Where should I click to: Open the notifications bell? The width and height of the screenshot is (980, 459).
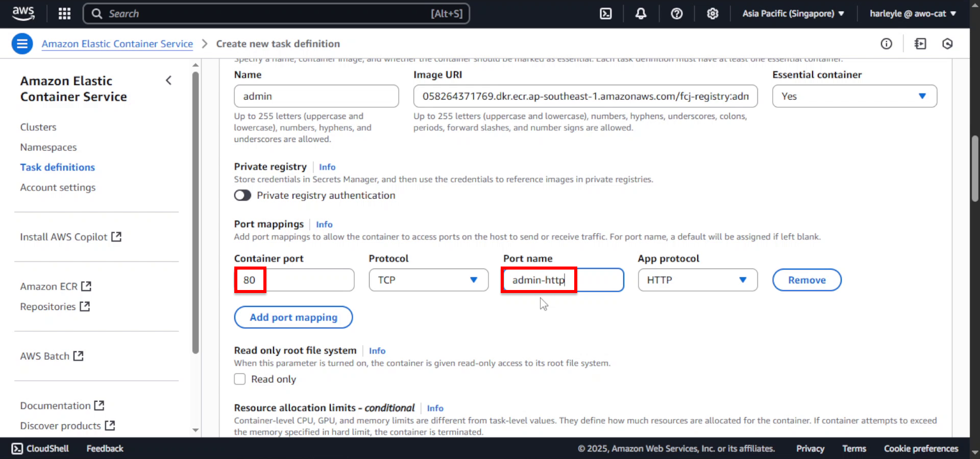(641, 14)
